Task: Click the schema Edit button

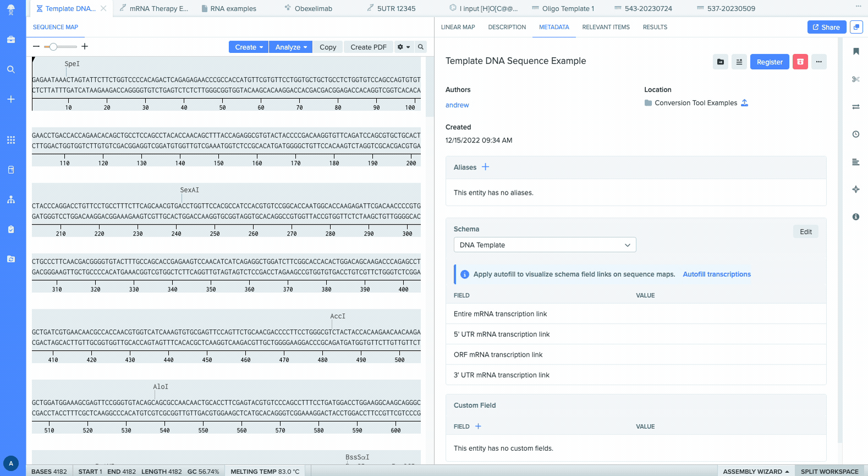Action: 806,232
